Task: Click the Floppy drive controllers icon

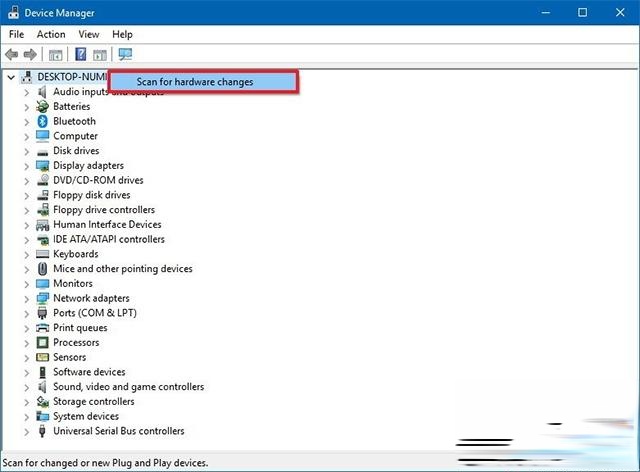Action: [x=42, y=210]
